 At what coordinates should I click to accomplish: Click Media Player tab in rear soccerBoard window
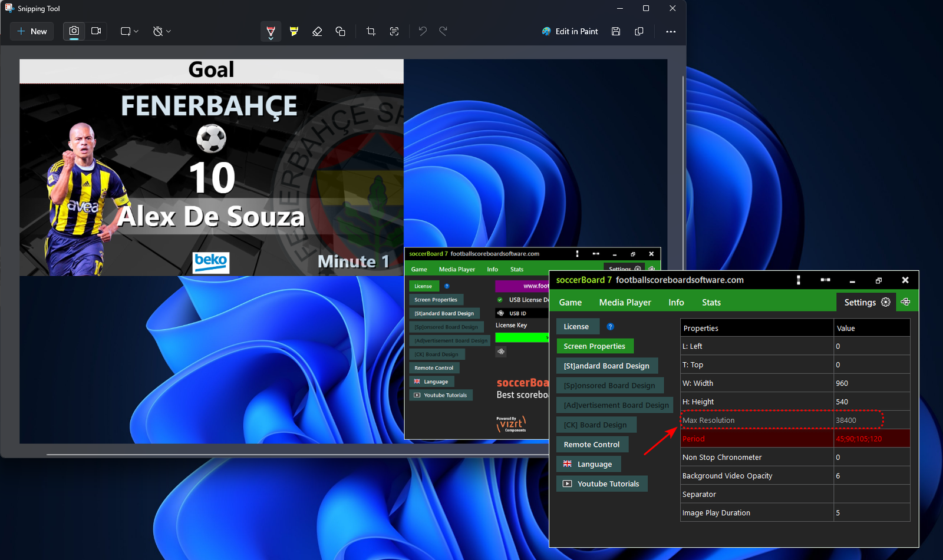457,269
